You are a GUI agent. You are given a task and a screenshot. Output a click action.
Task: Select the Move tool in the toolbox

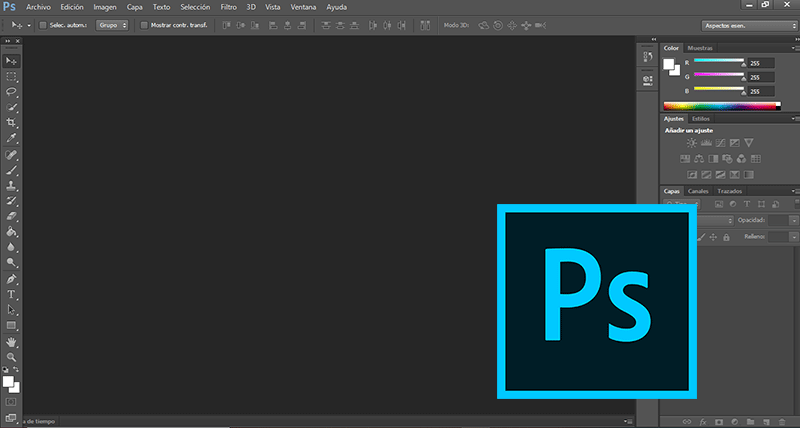11,61
